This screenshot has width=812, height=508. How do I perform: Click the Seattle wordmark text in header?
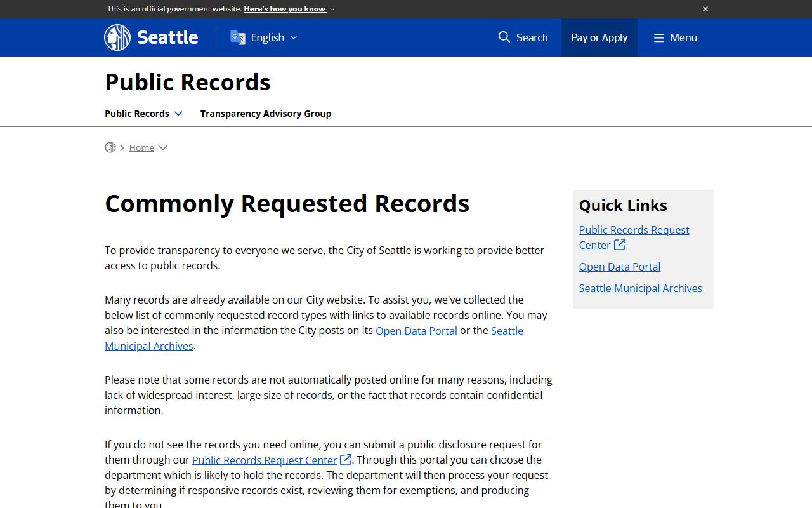[167, 37]
